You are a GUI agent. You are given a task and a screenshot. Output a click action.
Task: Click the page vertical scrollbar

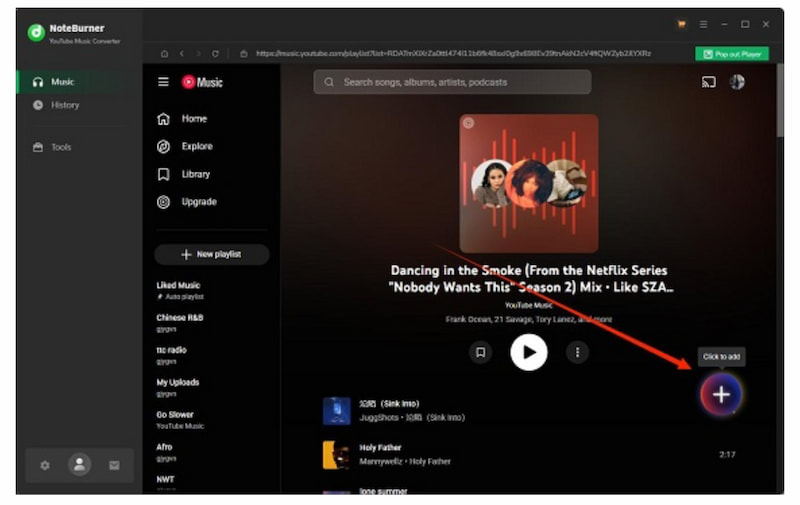(780, 101)
